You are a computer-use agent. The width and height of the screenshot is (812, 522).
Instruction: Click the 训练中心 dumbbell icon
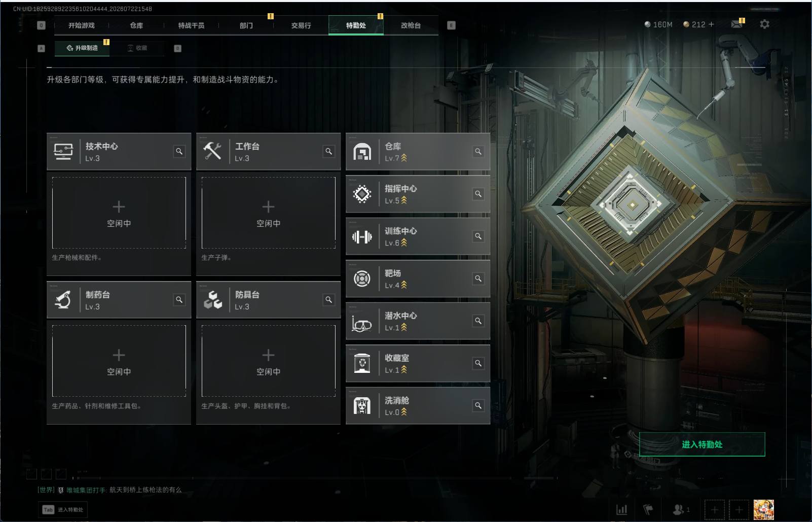point(362,237)
